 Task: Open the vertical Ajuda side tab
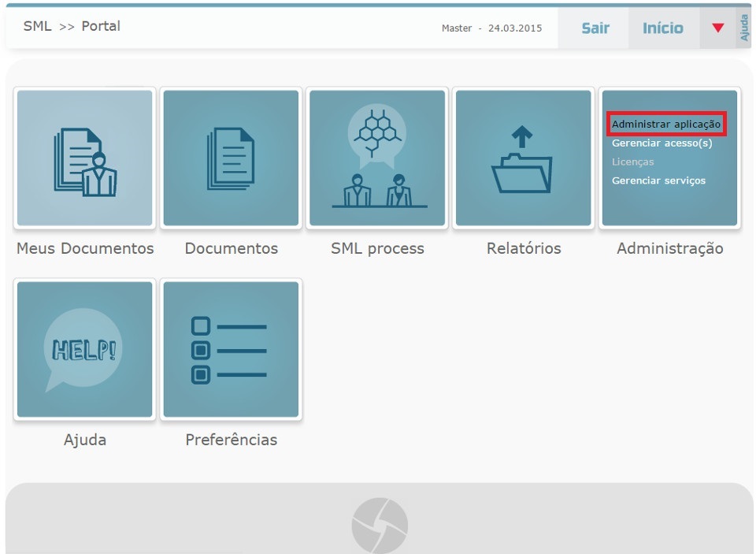745,28
